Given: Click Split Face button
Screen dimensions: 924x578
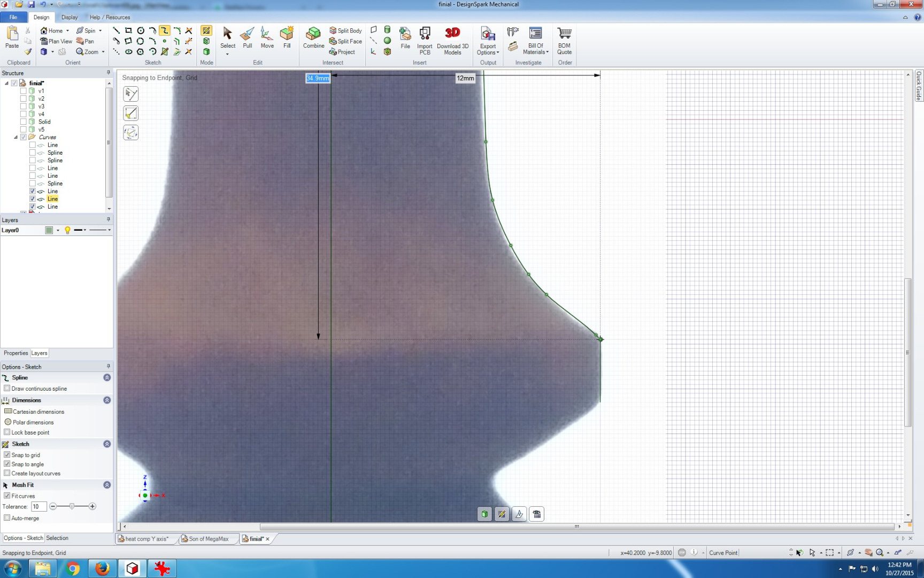Looking at the screenshot, I should point(345,41).
